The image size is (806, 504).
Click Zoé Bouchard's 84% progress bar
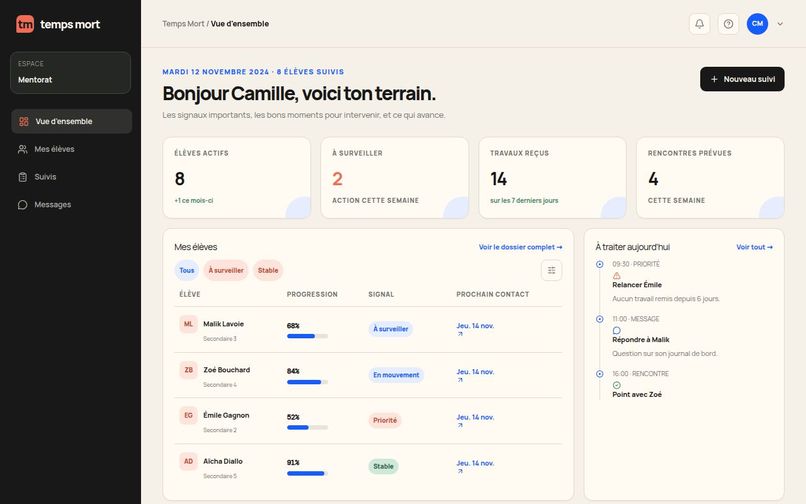tap(307, 382)
